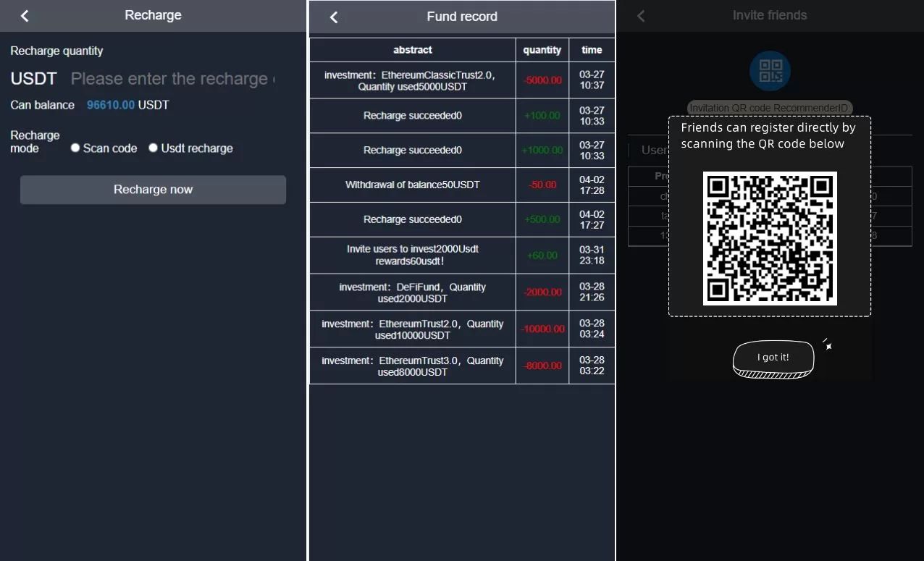Click the time column header
The width and height of the screenshot is (924, 561).
tap(592, 50)
